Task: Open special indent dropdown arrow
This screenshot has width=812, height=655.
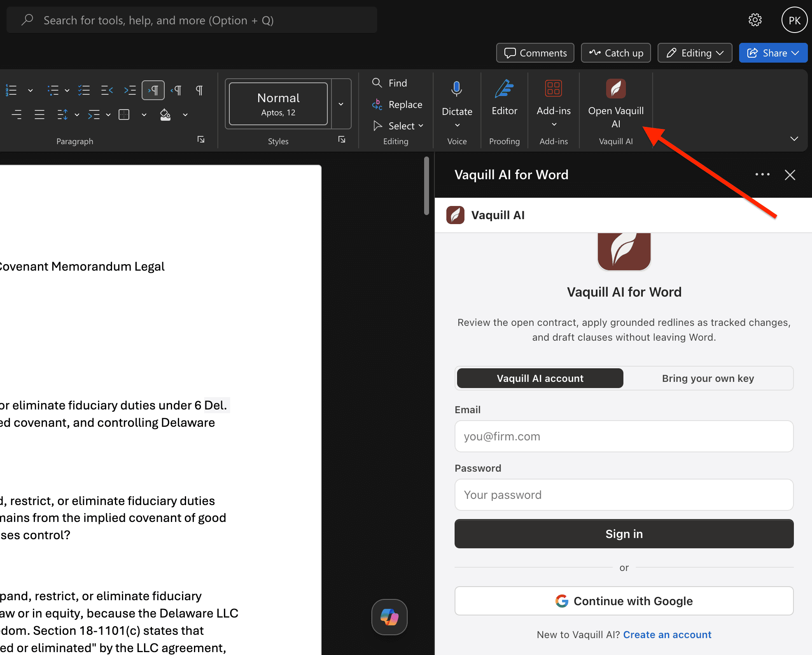Action: point(108,115)
